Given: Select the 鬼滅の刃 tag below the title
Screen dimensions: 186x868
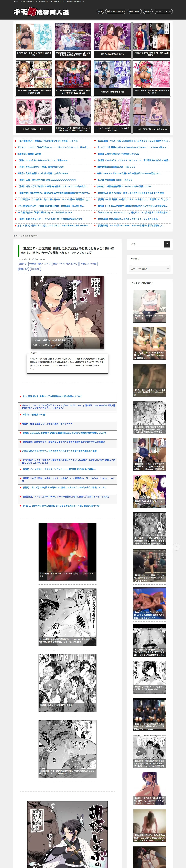Looking at the screenshot, I should [x=23, y=264].
